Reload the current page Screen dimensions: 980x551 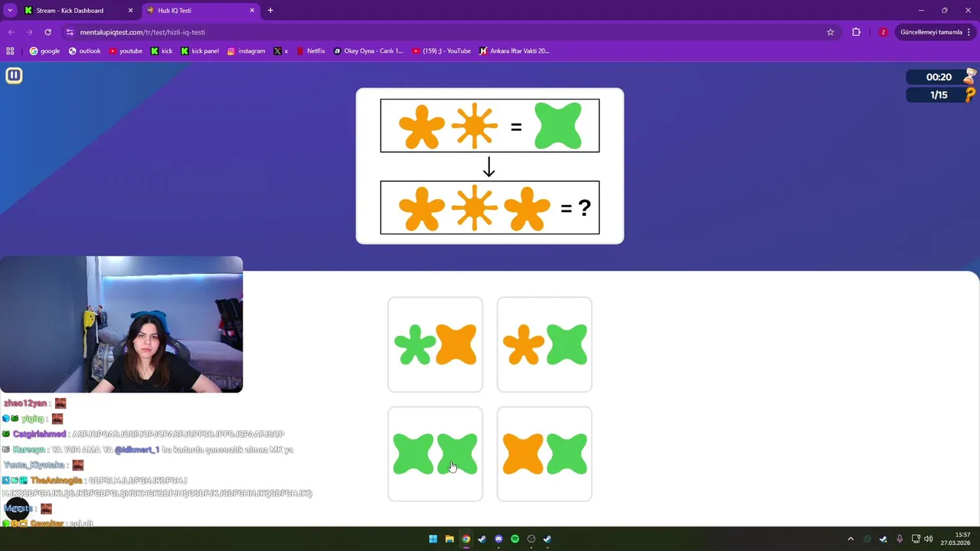click(x=48, y=32)
